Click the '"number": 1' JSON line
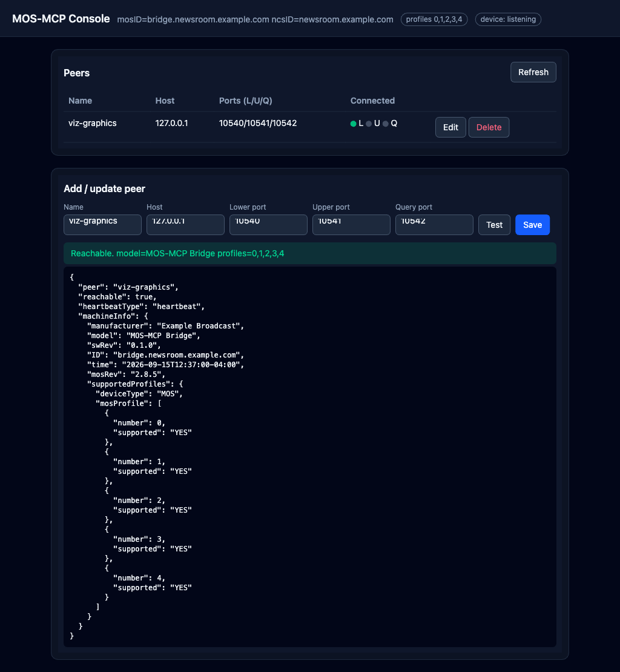620x672 pixels. [x=139, y=462]
